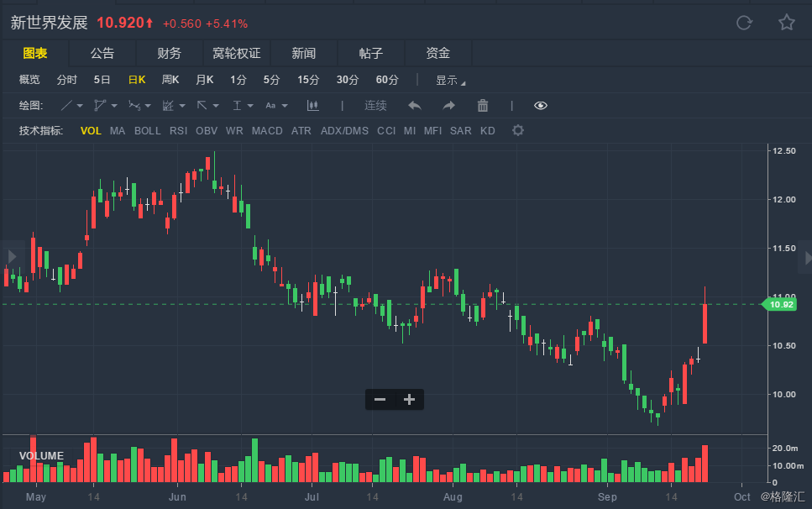
Task: Toggle the VOL indicator
Action: [91, 131]
